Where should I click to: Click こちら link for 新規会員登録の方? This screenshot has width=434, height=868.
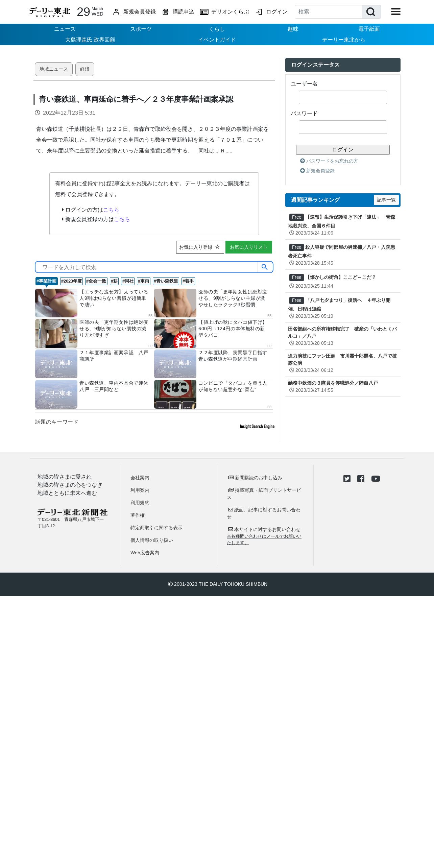122,219
